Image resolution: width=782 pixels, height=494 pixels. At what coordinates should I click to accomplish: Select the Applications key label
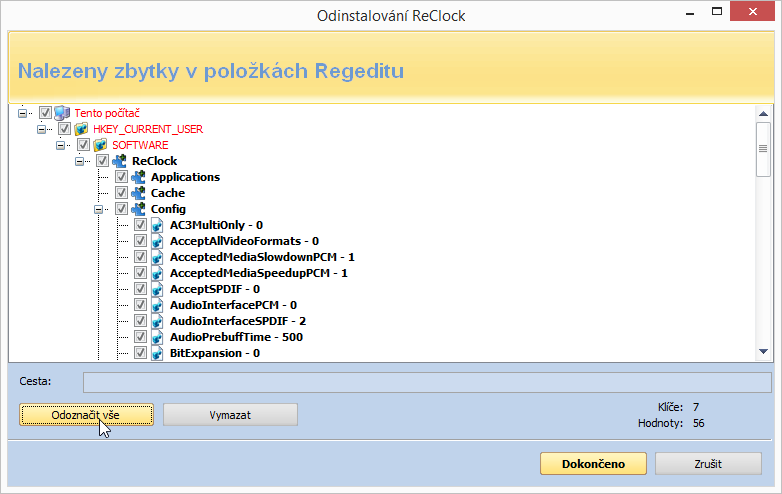click(x=186, y=177)
